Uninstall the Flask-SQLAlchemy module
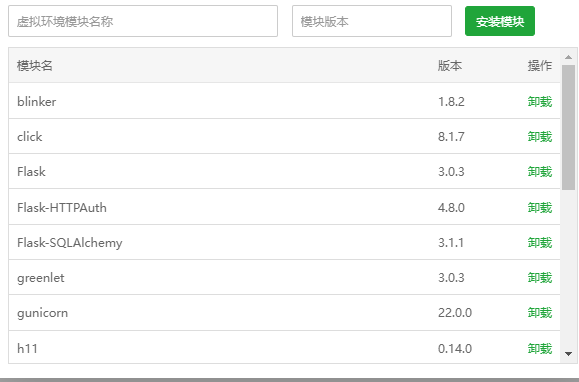The height and width of the screenshot is (382, 579). click(539, 242)
